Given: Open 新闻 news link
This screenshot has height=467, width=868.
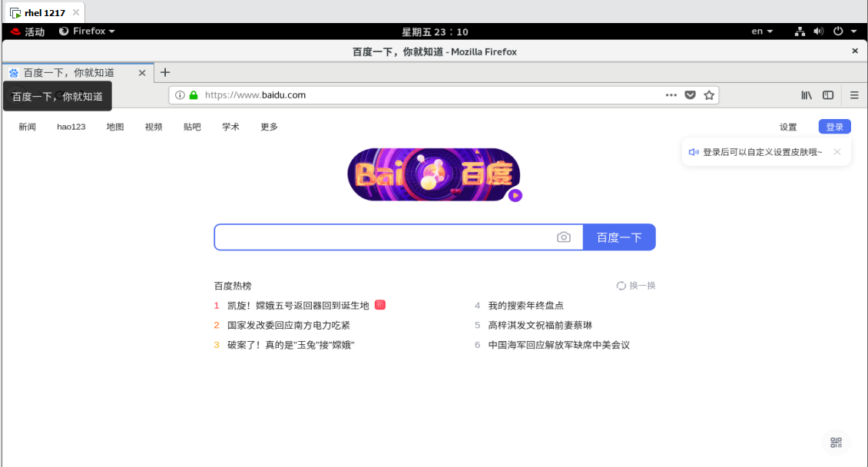Looking at the screenshot, I should (27, 127).
